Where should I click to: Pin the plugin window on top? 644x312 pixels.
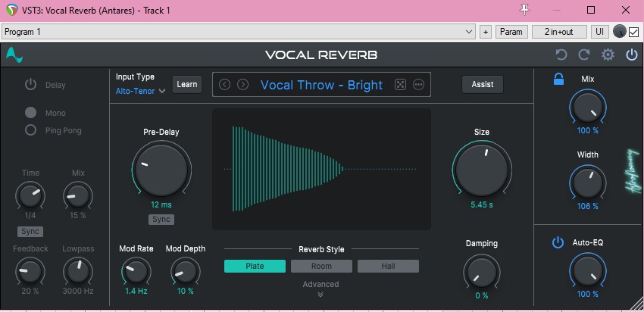pyautogui.click(x=525, y=10)
